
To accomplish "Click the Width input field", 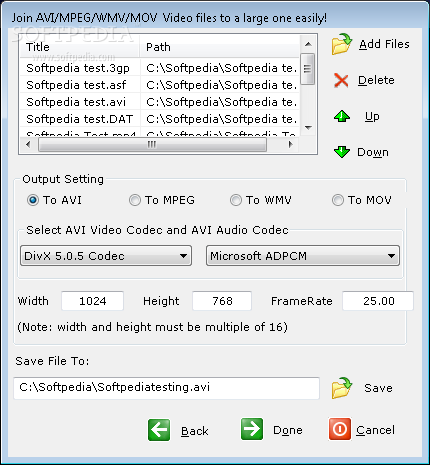I will [92, 301].
